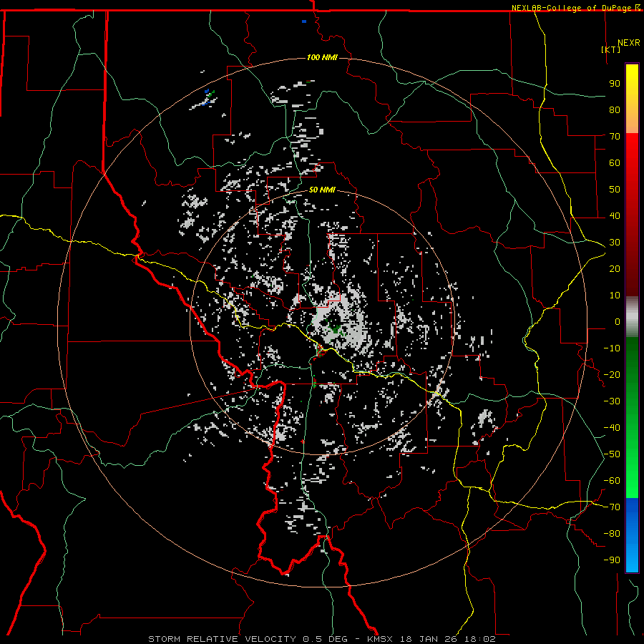This screenshot has height=644, width=644.
Task: Click the -50 scale label
Action: tap(612, 454)
